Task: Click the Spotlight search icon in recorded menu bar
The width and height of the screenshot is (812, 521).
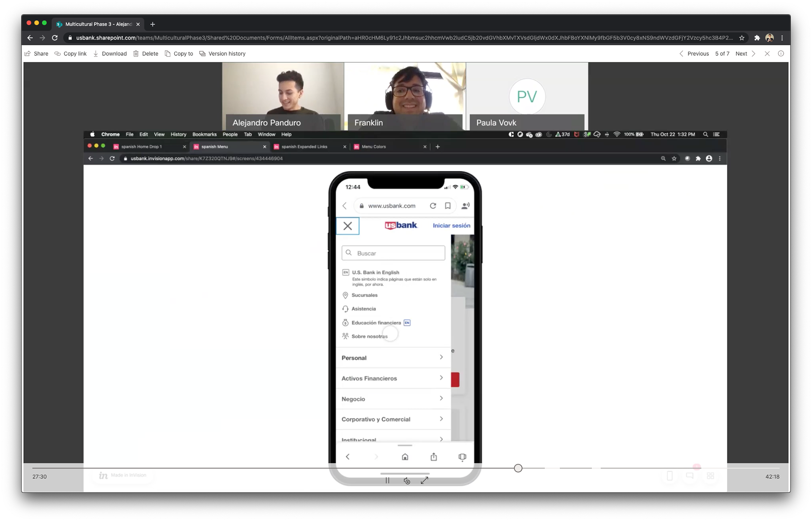Action: pyautogui.click(x=705, y=134)
